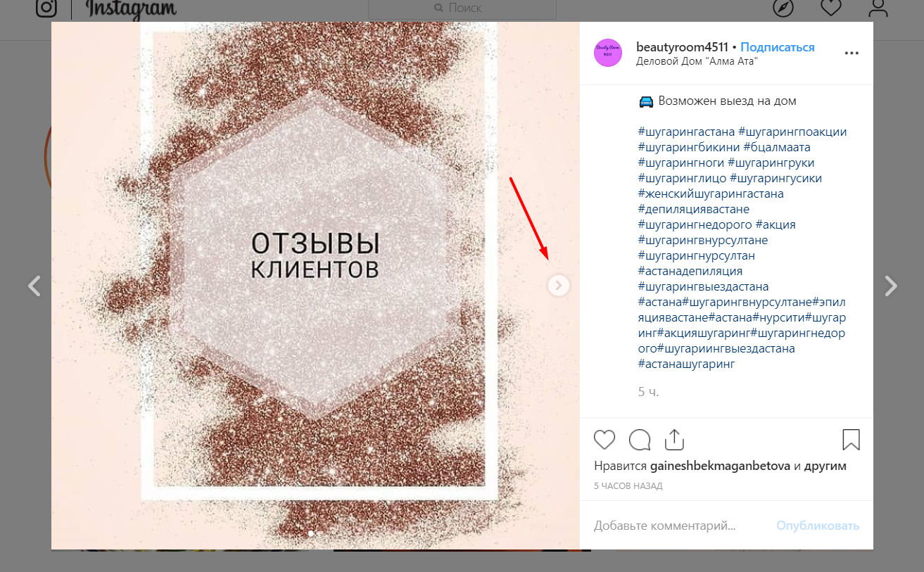This screenshot has height=572, width=924.
Task: Click the Поиск search field
Action: (x=462, y=8)
